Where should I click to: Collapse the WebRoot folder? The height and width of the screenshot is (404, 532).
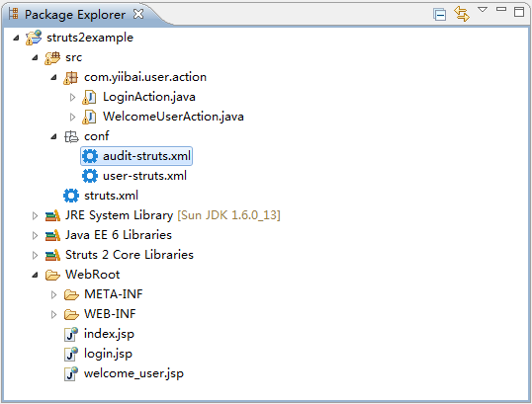click(35, 275)
